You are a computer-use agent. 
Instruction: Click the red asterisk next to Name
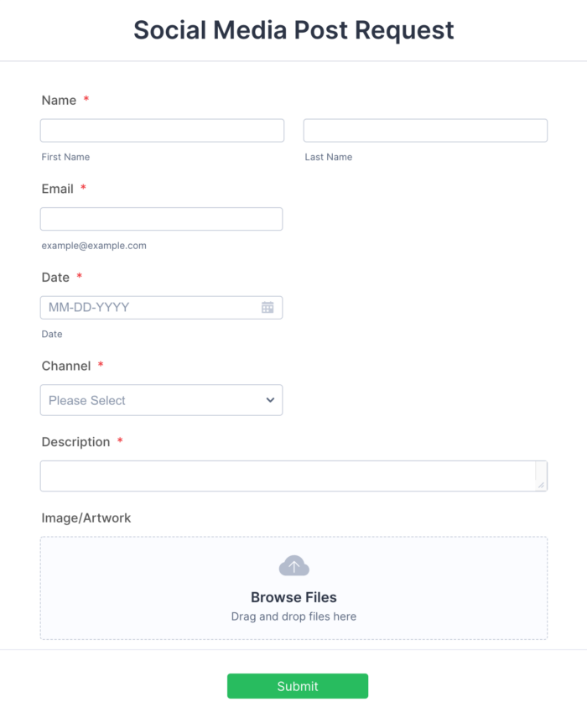86,96
